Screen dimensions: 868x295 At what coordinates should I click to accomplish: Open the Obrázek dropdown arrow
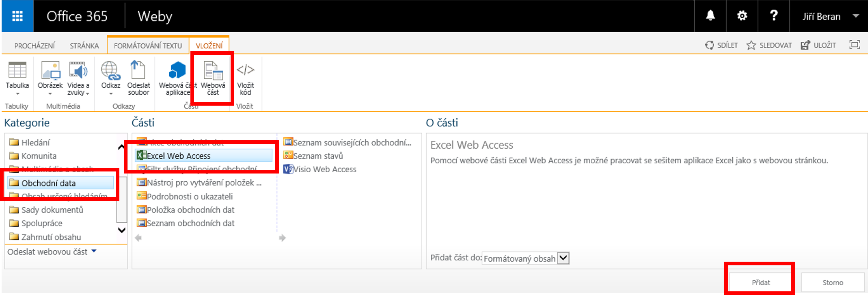50,93
